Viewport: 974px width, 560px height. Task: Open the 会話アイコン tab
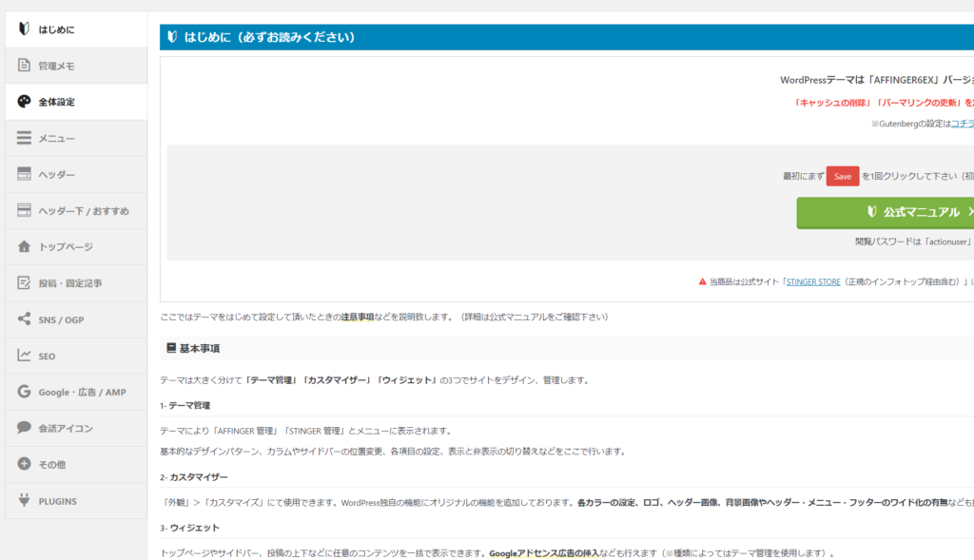pyautogui.click(x=76, y=428)
